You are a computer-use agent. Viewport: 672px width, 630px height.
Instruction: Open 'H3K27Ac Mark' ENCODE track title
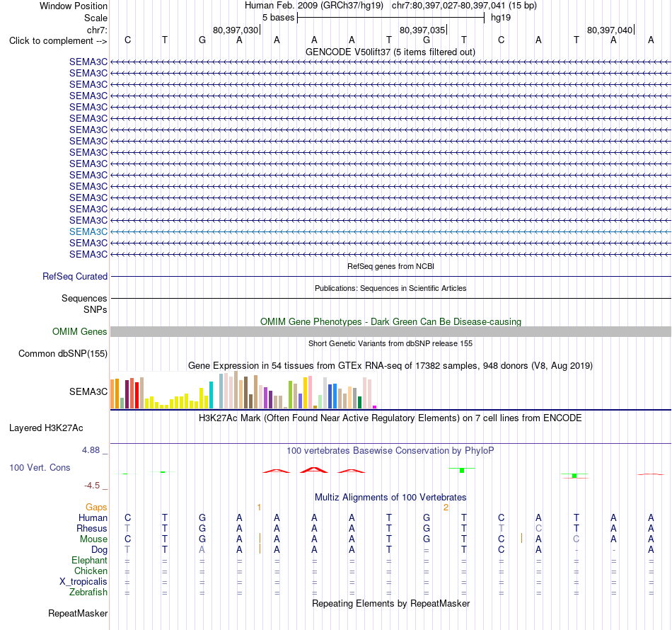click(390, 418)
